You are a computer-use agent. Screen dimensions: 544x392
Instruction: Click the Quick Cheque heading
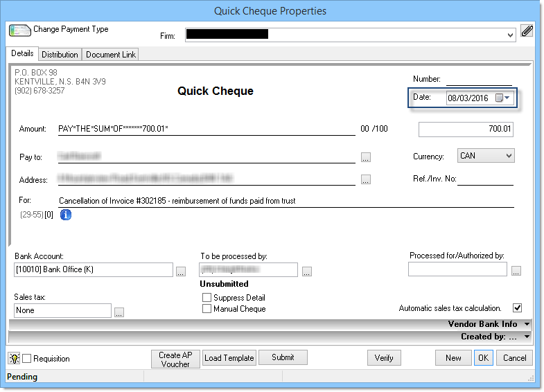[215, 91]
